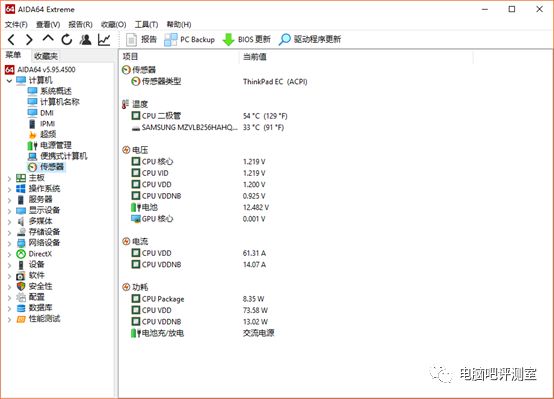Switch to the 菜单 tab
Screen dimensions: 554x399
(13, 55)
